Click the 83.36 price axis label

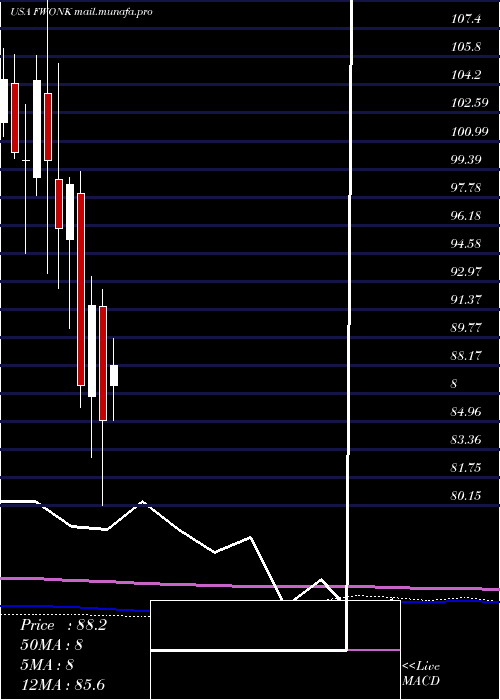(x=466, y=440)
